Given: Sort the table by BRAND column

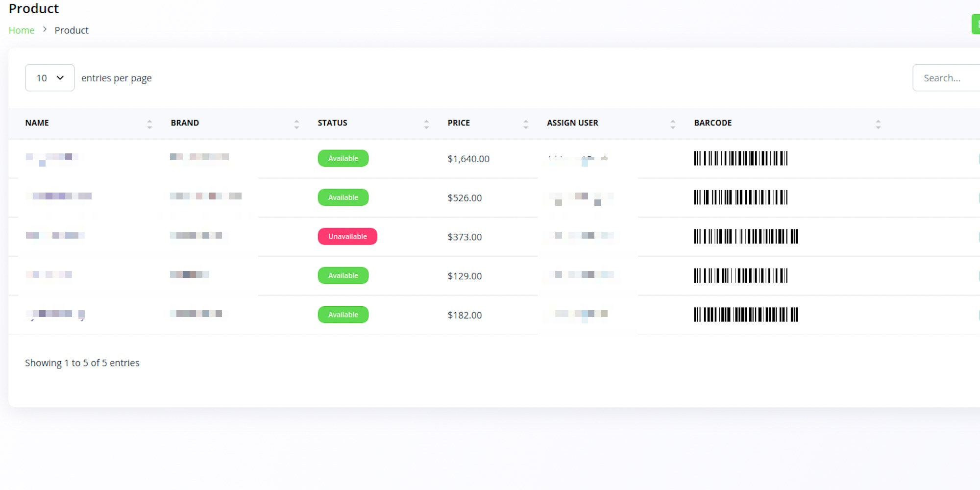Looking at the screenshot, I should coord(296,124).
